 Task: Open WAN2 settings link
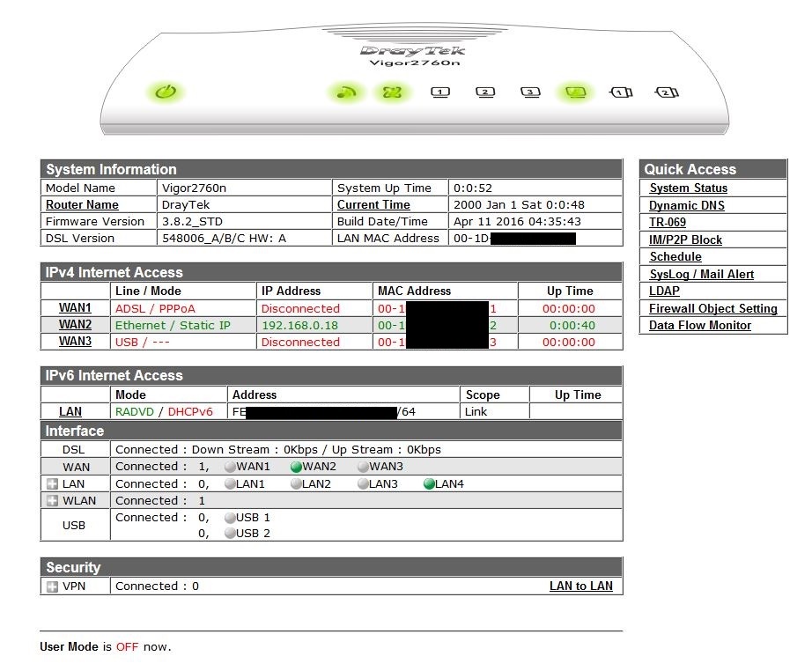coord(75,325)
